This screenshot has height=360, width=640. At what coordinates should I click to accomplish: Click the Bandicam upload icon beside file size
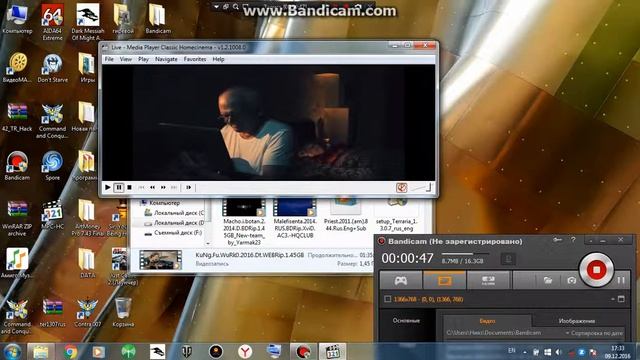click(x=508, y=258)
